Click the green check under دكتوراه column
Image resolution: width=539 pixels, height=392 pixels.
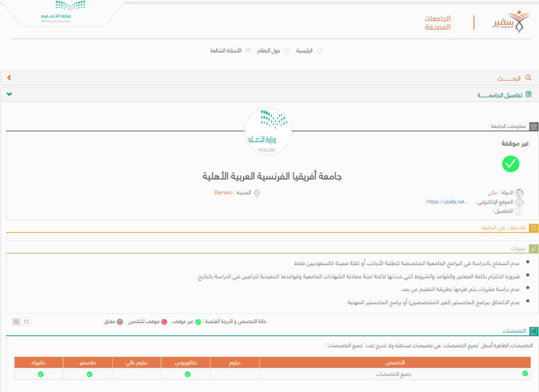click(41, 374)
